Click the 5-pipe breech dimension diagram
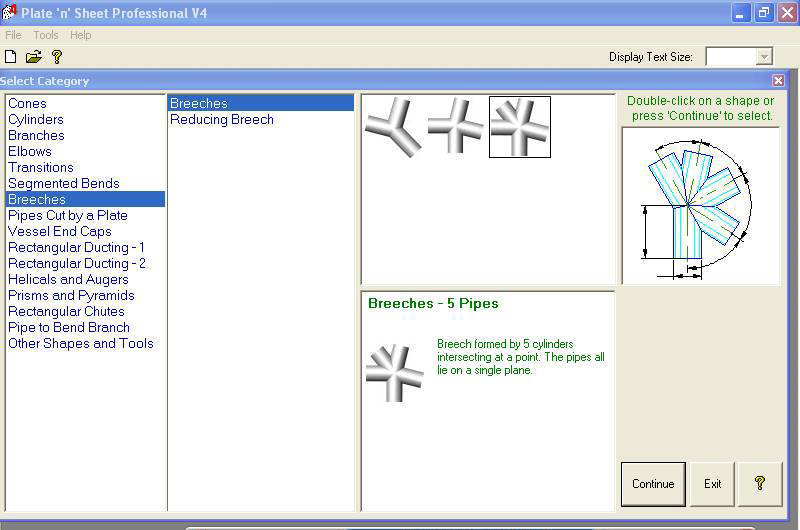Viewport: 800px width, 530px height. click(x=701, y=206)
